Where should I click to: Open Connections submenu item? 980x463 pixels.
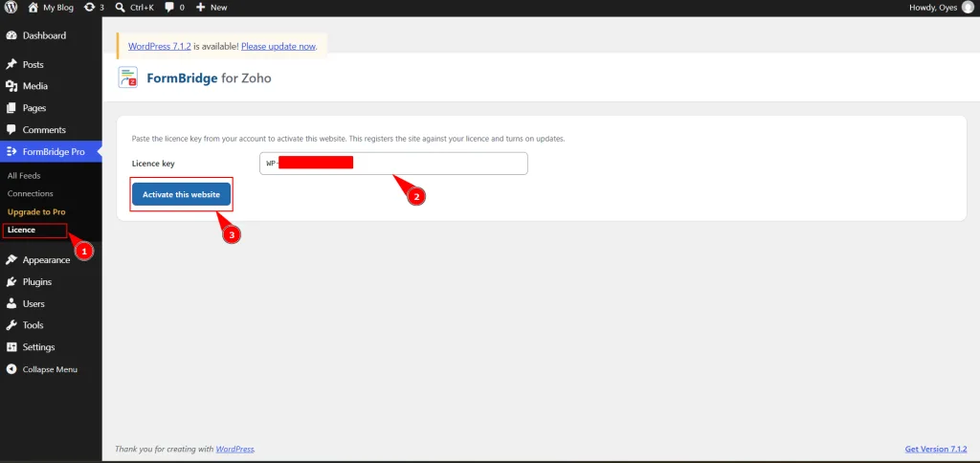[30, 193]
